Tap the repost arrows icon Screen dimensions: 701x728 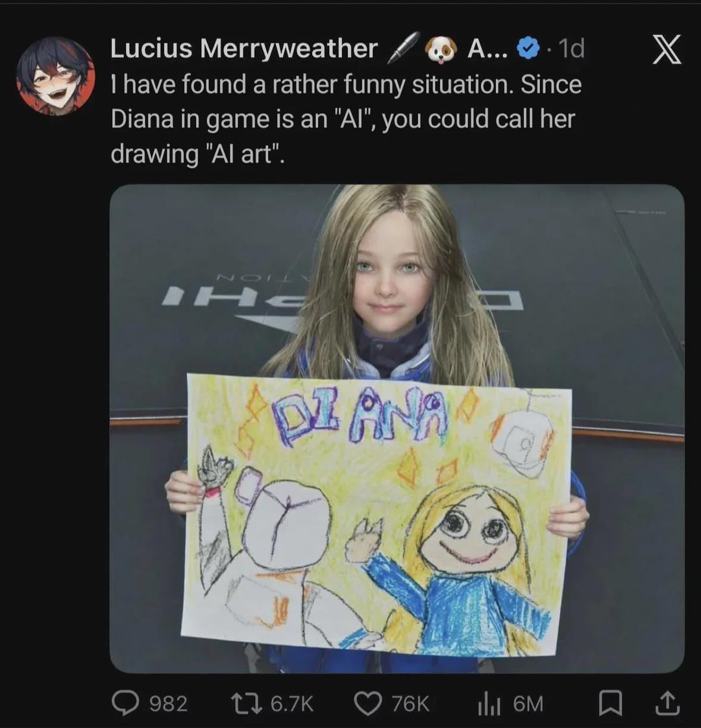pos(247,703)
